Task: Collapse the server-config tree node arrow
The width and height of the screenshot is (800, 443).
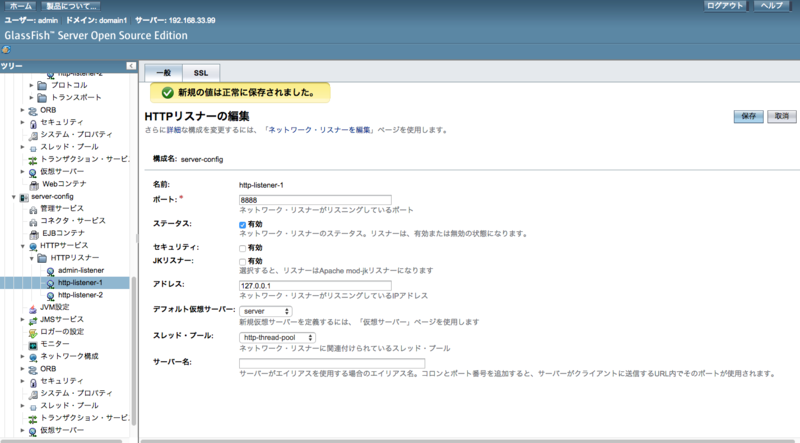Action: (x=14, y=196)
